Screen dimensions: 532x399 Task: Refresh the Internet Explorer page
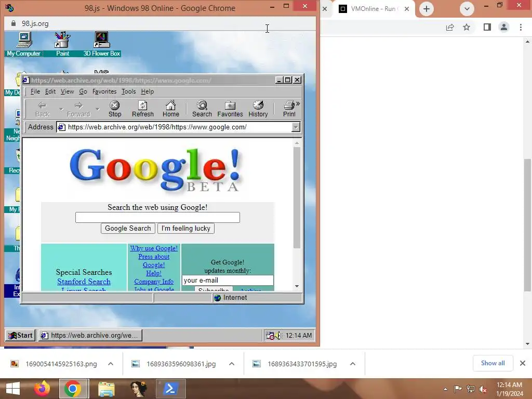143,109
